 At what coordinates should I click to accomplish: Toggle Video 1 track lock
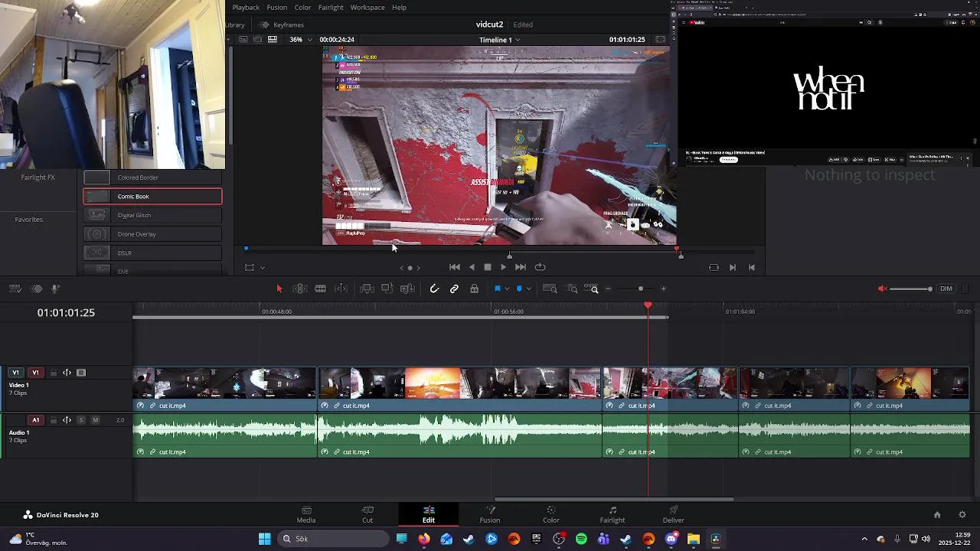[54, 373]
